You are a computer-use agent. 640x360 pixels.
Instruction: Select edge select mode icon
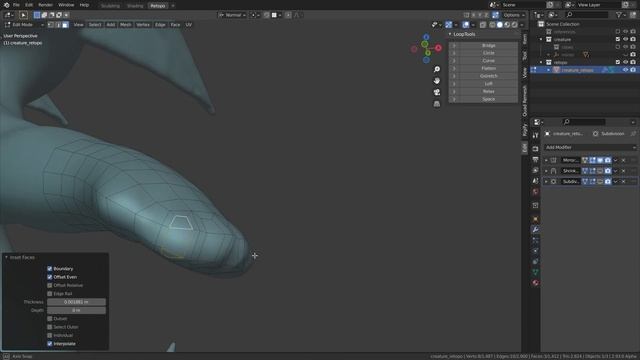click(58, 25)
